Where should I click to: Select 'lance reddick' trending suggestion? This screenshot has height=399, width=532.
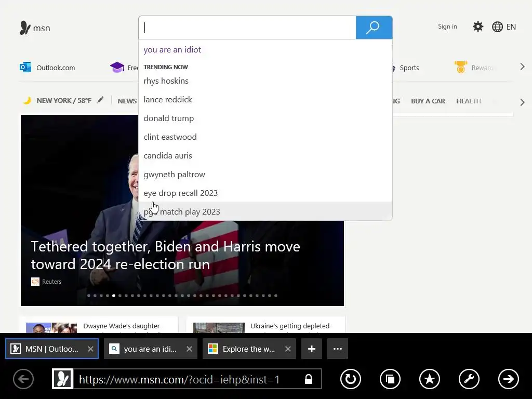click(x=265, y=99)
